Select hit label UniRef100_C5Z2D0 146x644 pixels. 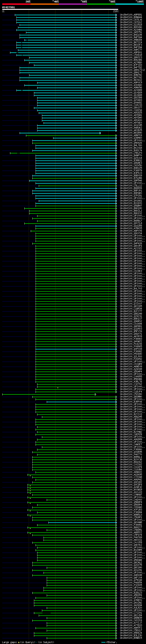point(131,394)
